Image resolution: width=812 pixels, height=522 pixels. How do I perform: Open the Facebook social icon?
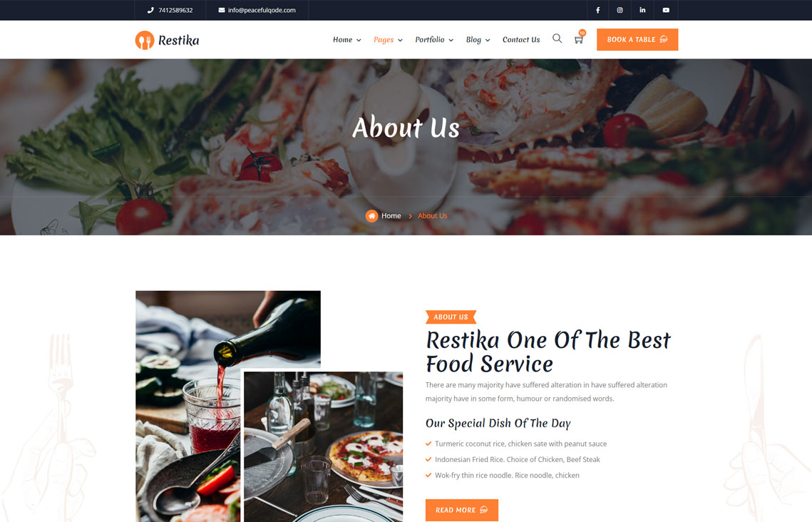coord(597,10)
